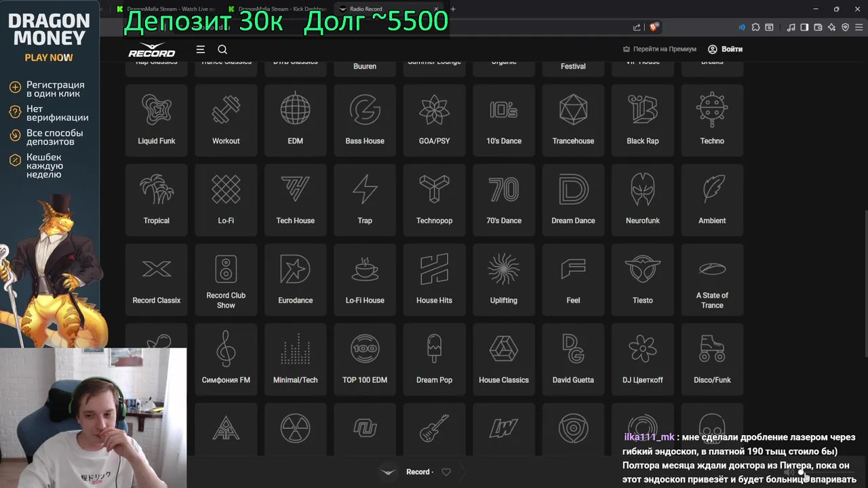Click the Brave shields icon

(654, 27)
